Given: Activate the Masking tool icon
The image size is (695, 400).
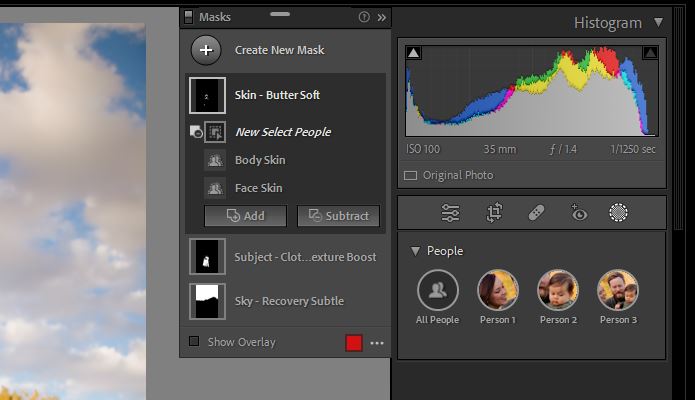Looking at the screenshot, I should [619, 212].
